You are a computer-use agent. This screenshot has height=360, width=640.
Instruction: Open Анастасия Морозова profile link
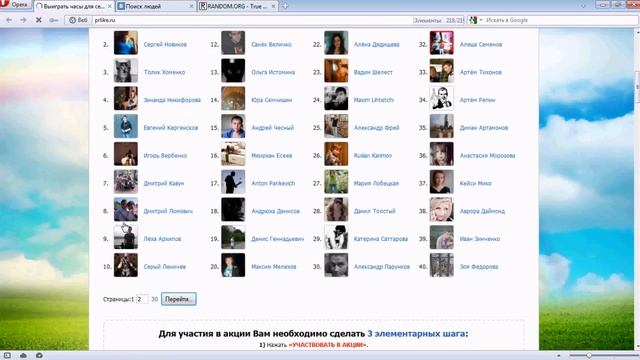pos(487,156)
